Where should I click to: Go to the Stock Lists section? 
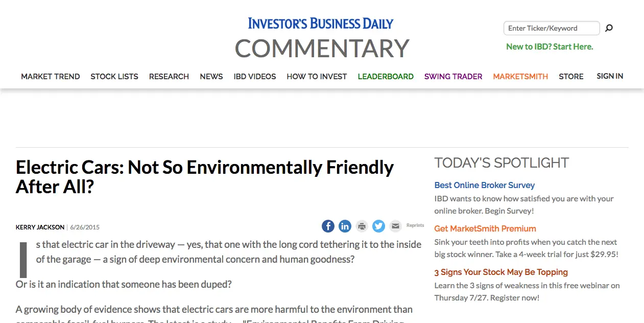click(114, 77)
